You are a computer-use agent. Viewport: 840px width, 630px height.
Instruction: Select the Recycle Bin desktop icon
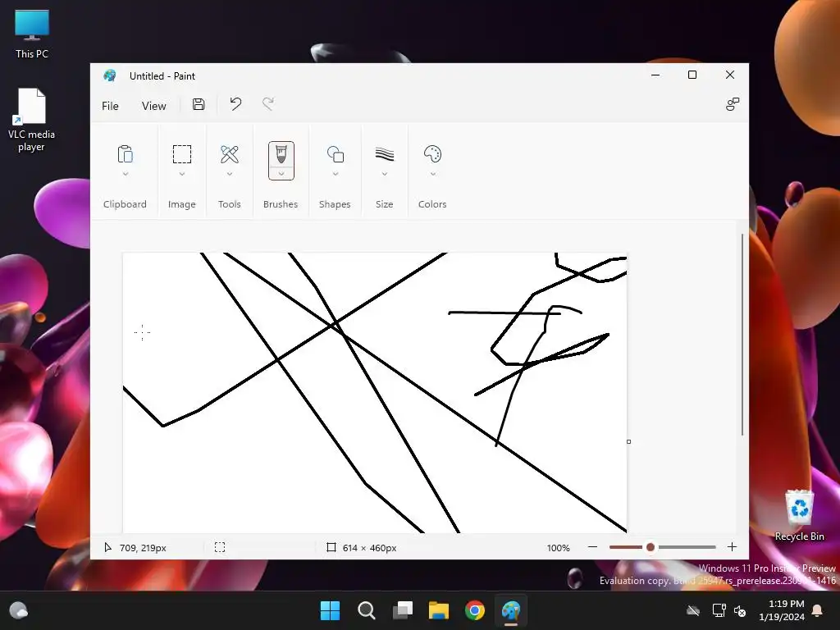point(799,515)
